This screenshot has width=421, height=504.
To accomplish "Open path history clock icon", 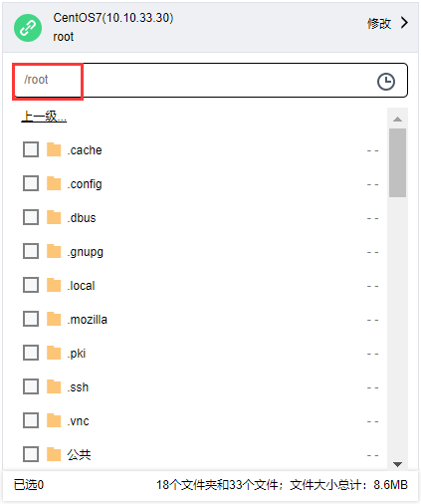I will 386,82.
